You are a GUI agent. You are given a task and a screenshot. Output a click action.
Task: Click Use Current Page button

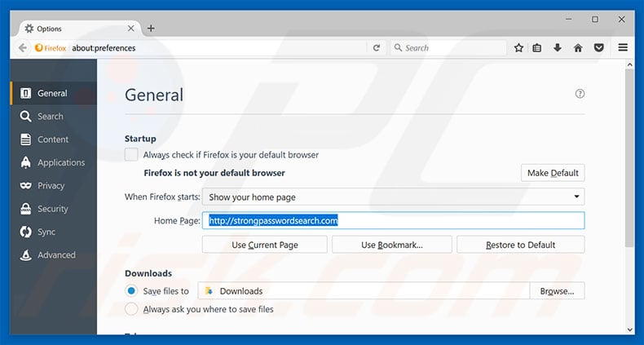coord(264,245)
